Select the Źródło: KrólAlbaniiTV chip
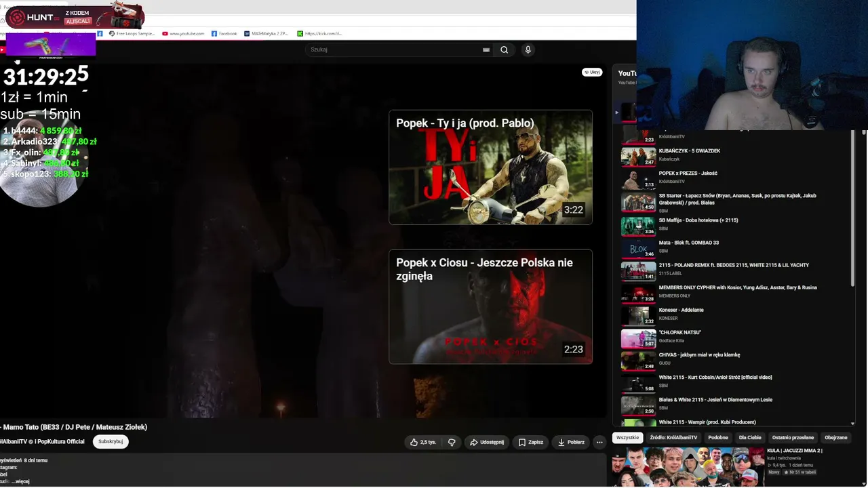 tap(673, 438)
